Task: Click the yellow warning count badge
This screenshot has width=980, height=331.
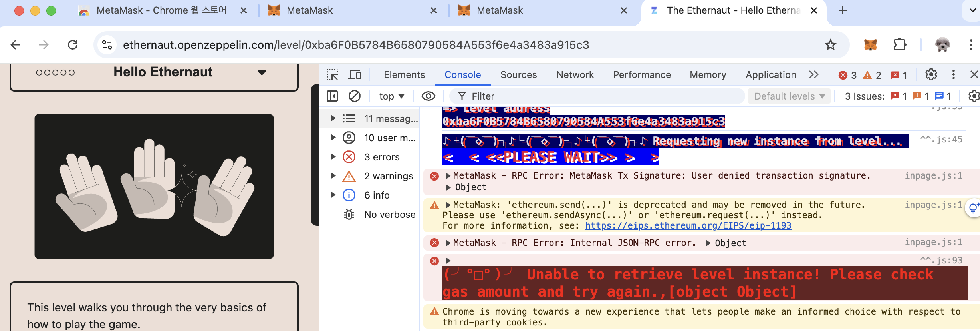Action: click(872, 75)
